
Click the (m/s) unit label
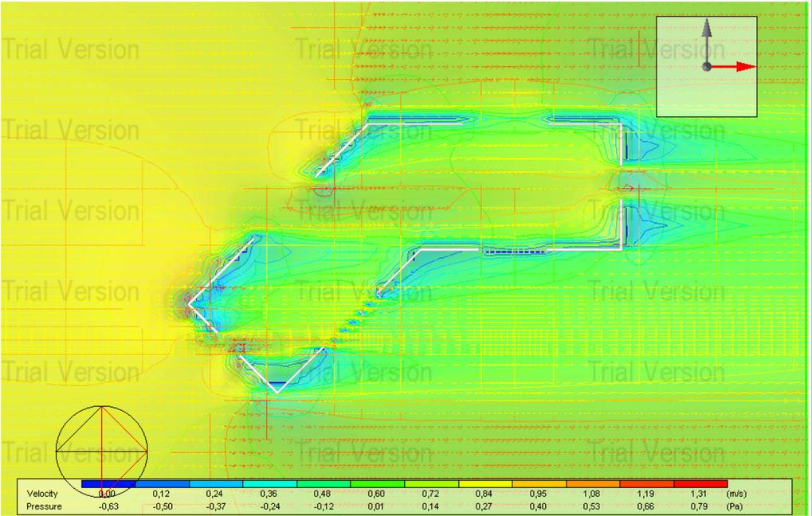click(736, 494)
